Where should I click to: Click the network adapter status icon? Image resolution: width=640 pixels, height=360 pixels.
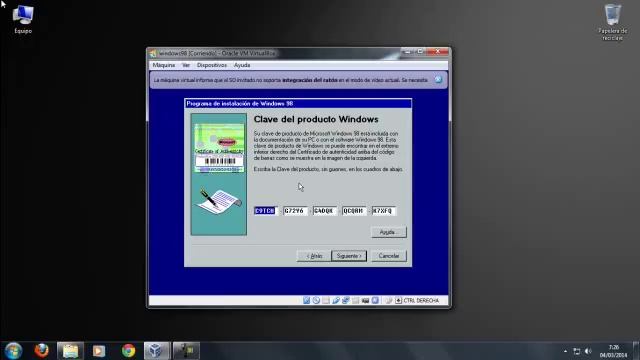[x=345, y=300]
